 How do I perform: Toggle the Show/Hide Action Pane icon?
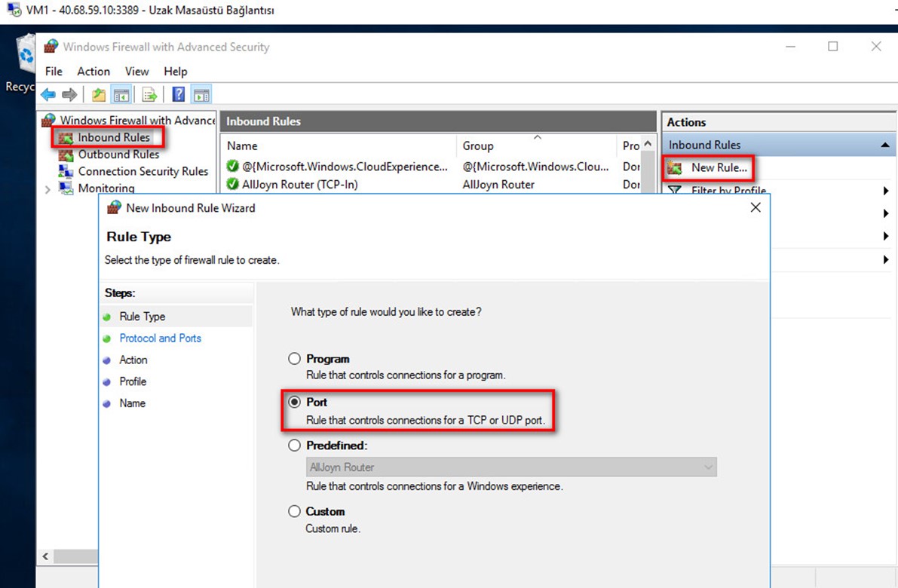click(x=201, y=94)
